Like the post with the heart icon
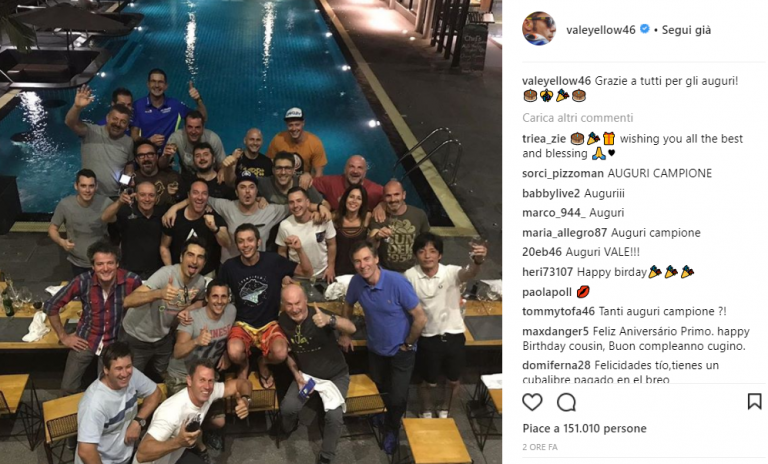The image size is (768, 464). point(532,402)
